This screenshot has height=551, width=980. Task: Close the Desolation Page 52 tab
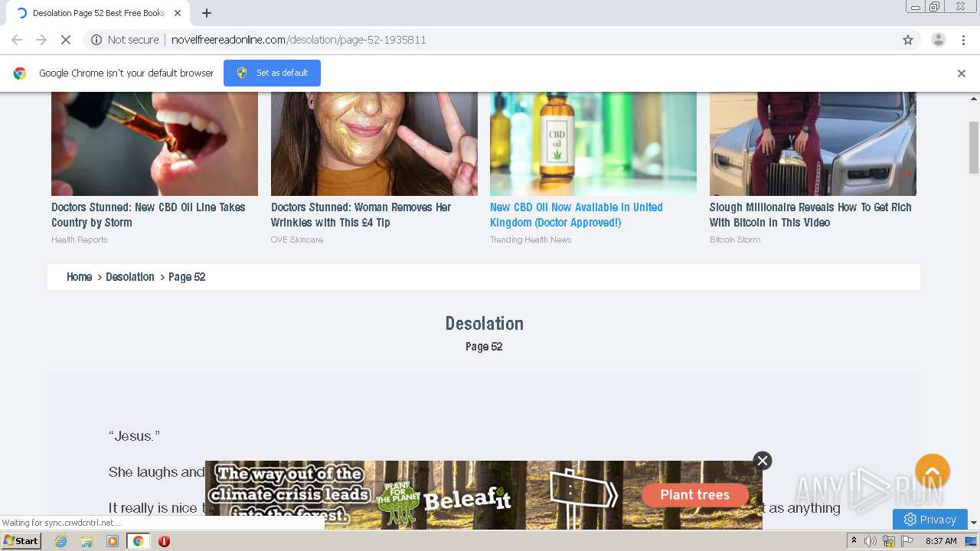[x=178, y=13]
